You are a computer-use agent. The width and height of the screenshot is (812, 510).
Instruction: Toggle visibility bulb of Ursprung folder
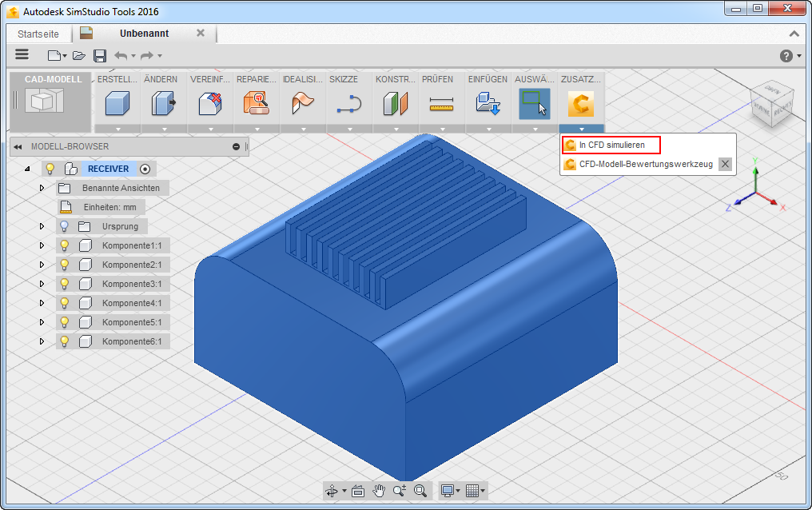click(x=64, y=226)
